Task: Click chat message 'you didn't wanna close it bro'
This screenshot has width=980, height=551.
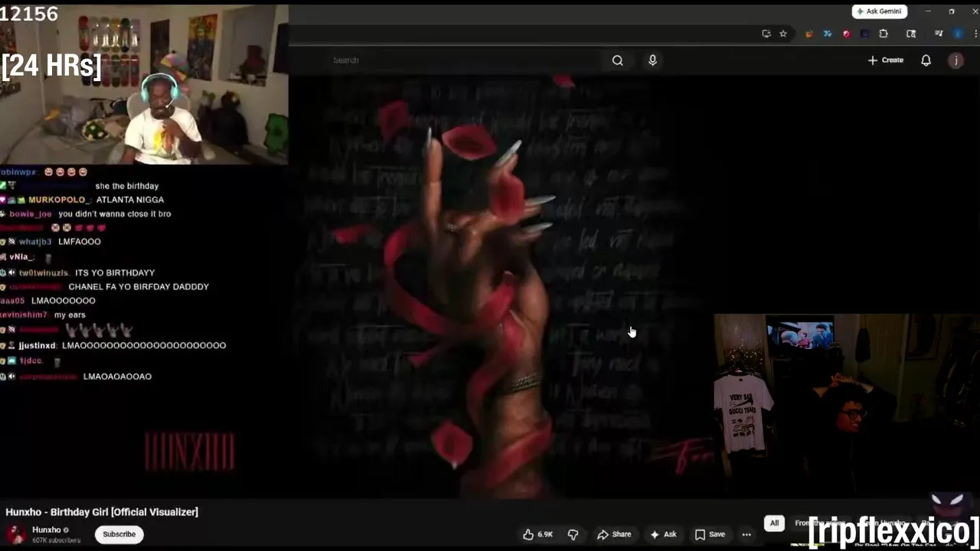Action: (x=115, y=214)
